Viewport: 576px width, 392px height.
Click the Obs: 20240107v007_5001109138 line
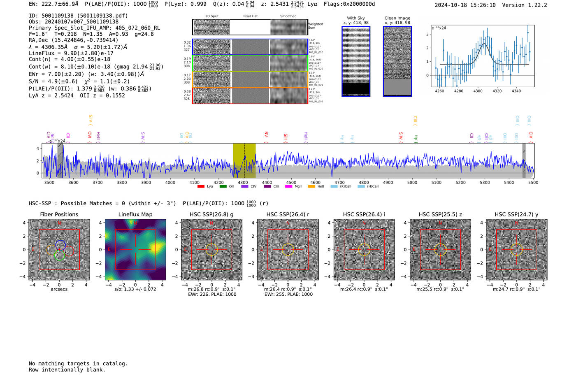tap(74, 22)
